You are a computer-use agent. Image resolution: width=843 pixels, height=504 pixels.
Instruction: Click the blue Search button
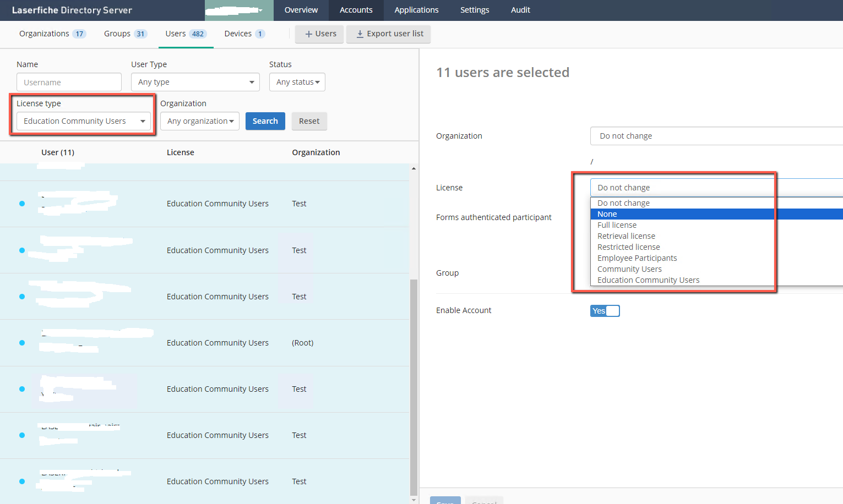coord(265,121)
